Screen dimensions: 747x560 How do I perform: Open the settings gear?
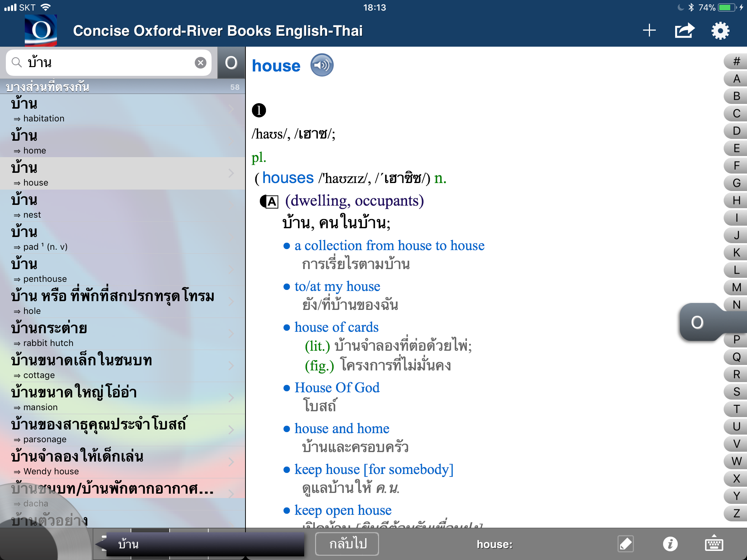[x=720, y=31]
